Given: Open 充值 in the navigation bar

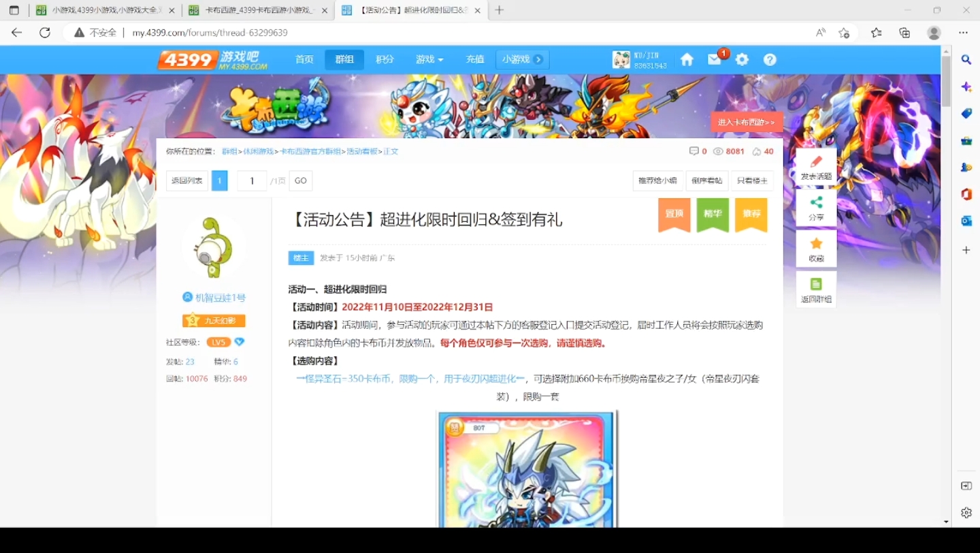Looking at the screenshot, I should coord(475,60).
